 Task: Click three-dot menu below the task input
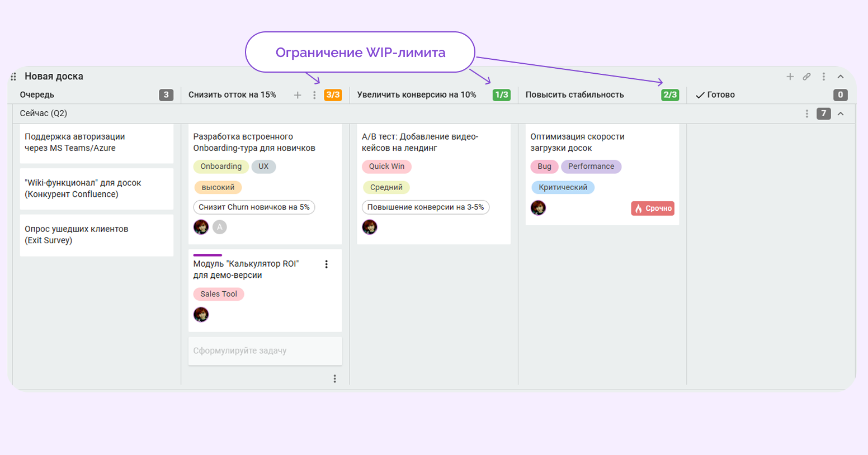pos(334,379)
